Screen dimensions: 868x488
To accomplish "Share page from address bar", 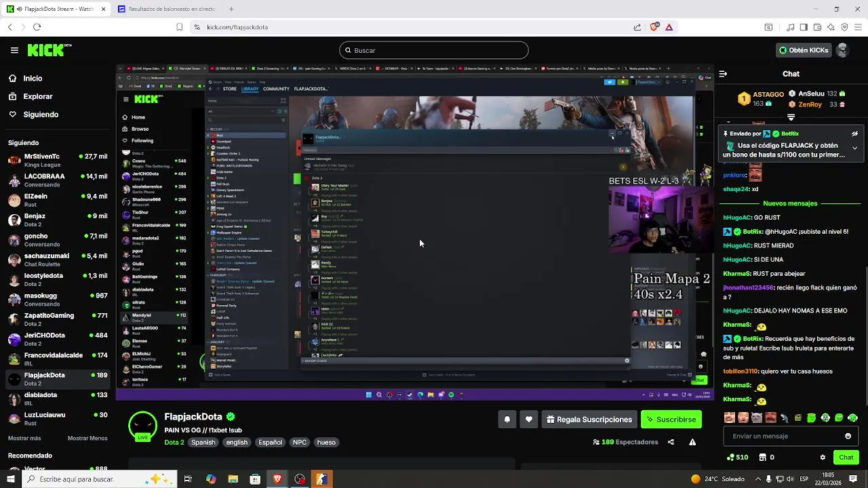I will tap(637, 27).
